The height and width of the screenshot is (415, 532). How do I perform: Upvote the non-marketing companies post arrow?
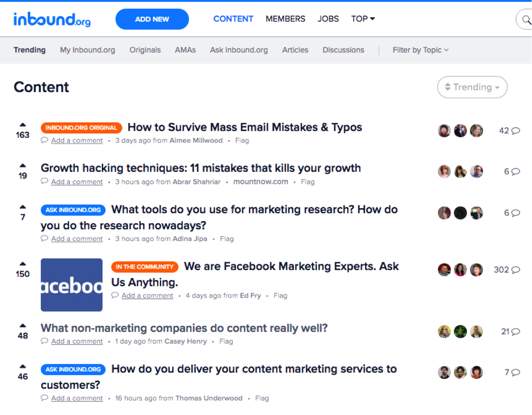click(x=23, y=325)
